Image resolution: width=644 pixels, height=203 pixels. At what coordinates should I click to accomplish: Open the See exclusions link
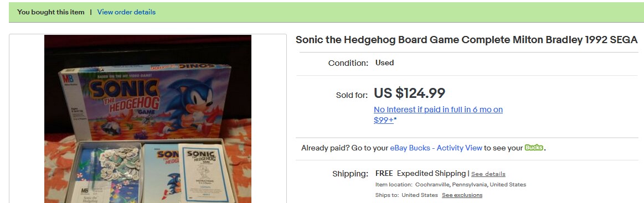click(462, 195)
